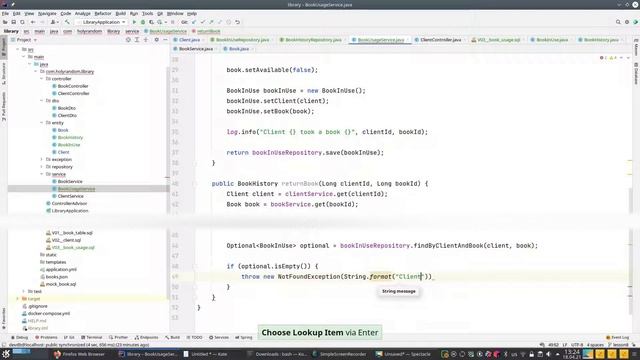The image size is (640, 360).
Task: Switch to ClientController.java editor tab
Action: click(x=440, y=40)
